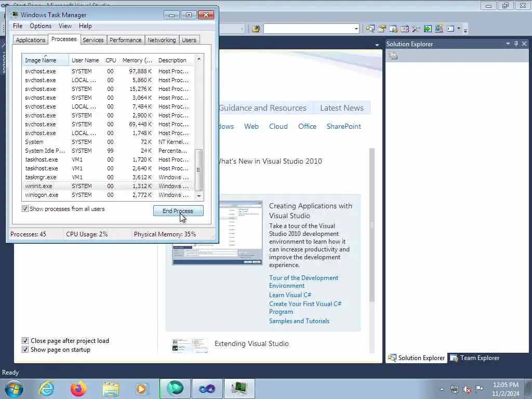
Task: Open the Command Window icon dropdown arrow
Action: click(x=459, y=29)
